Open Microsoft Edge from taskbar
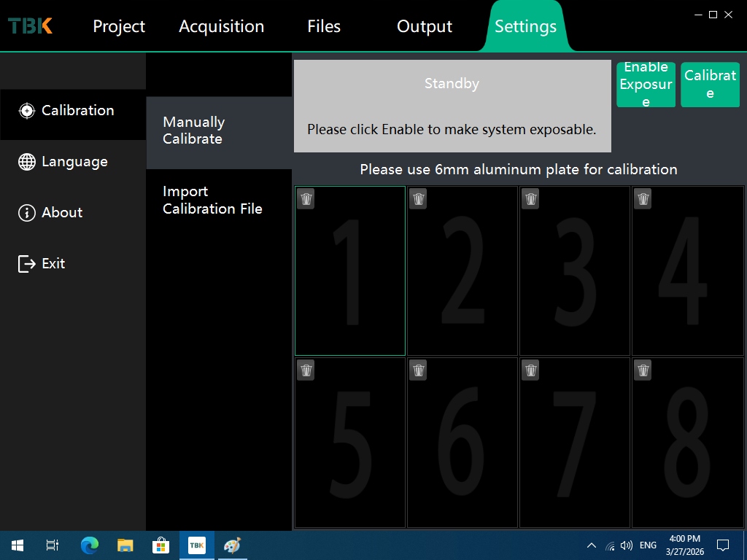The image size is (747, 560). coord(90,545)
